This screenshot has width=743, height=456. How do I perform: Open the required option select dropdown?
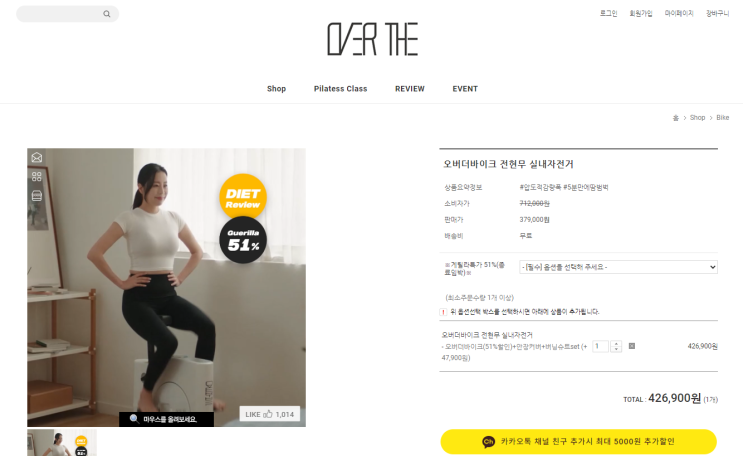pos(618,267)
